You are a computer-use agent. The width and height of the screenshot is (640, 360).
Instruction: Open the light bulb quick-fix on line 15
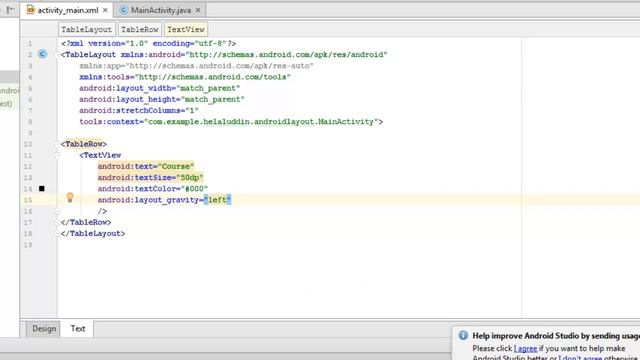[x=70, y=198]
